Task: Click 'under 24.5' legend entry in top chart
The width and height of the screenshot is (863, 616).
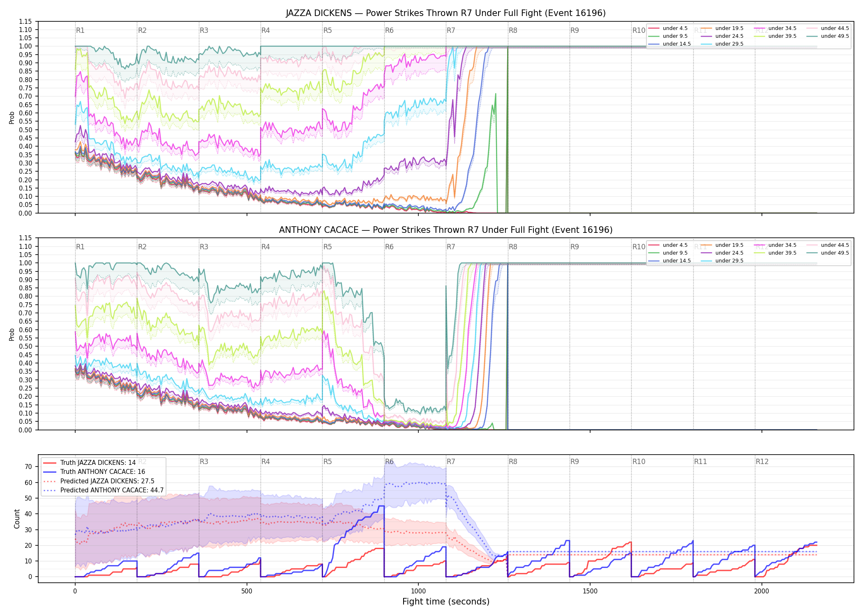Action: point(722,36)
